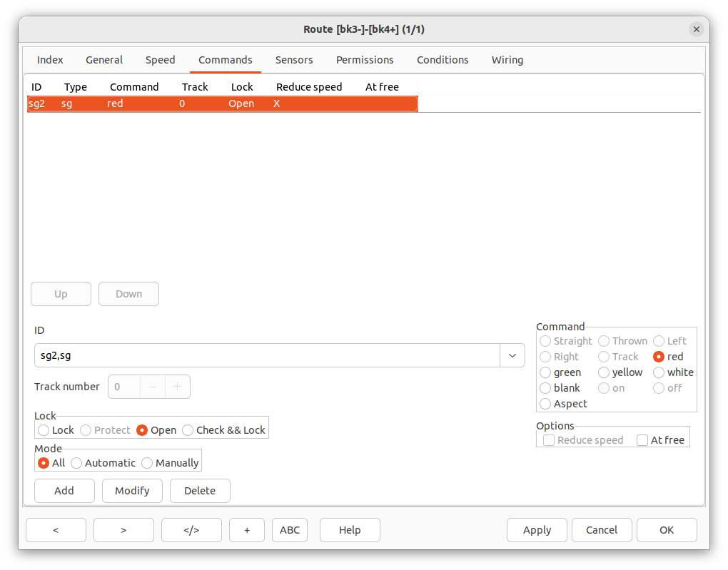Click the '+' button in bottom bar
Screen dimensions: 728x570
click(x=247, y=530)
